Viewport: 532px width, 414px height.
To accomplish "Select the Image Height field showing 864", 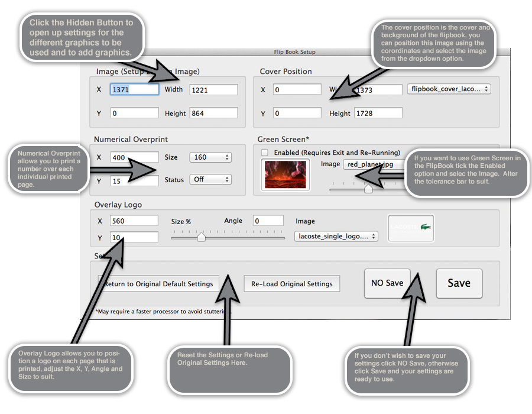I will click(x=213, y=113).
